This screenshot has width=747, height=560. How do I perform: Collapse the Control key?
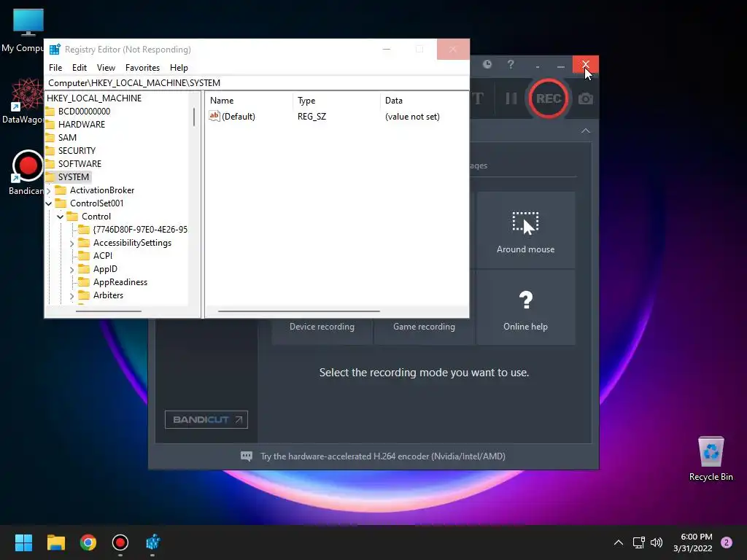61,217
